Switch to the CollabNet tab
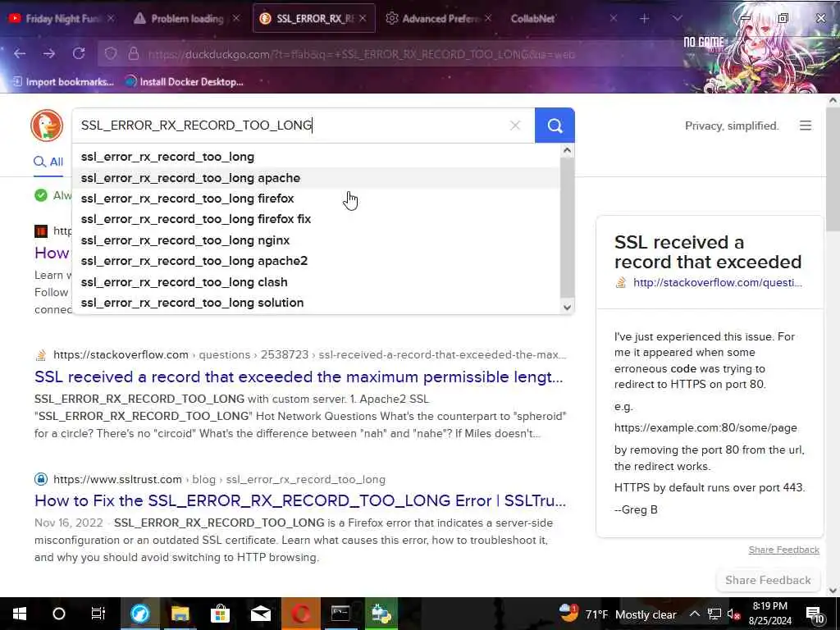The width and height of the screenshot is (840, 630). 532,18
